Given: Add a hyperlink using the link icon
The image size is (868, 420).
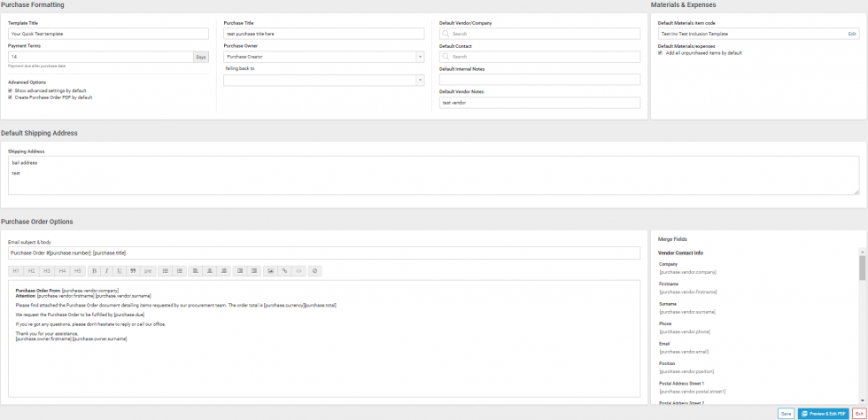Looking at the screenshot, I should pyautogui.click(x=285, y=270).
